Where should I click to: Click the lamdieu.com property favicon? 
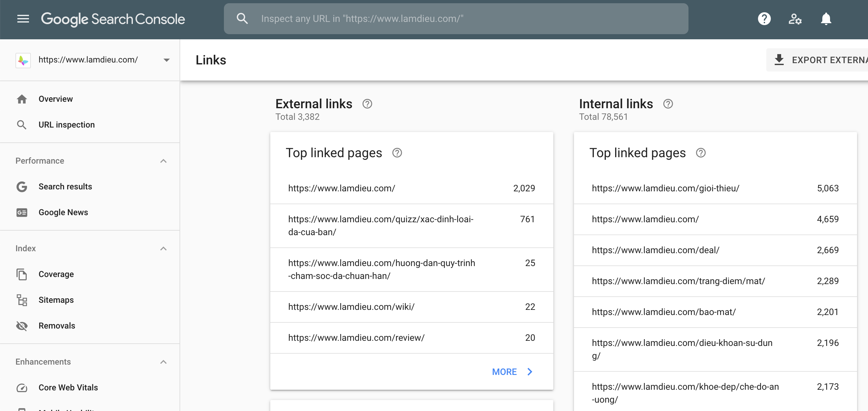[23, 61]
